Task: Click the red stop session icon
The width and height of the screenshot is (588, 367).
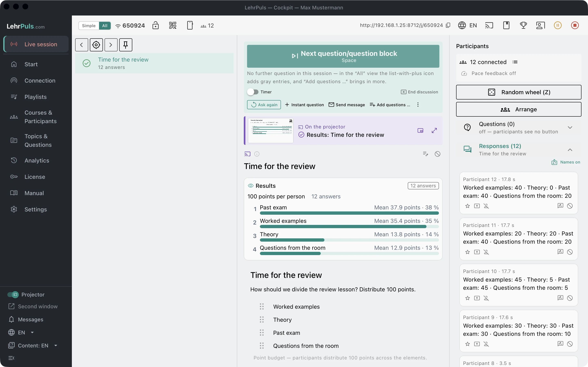Action: click(575, 25)
